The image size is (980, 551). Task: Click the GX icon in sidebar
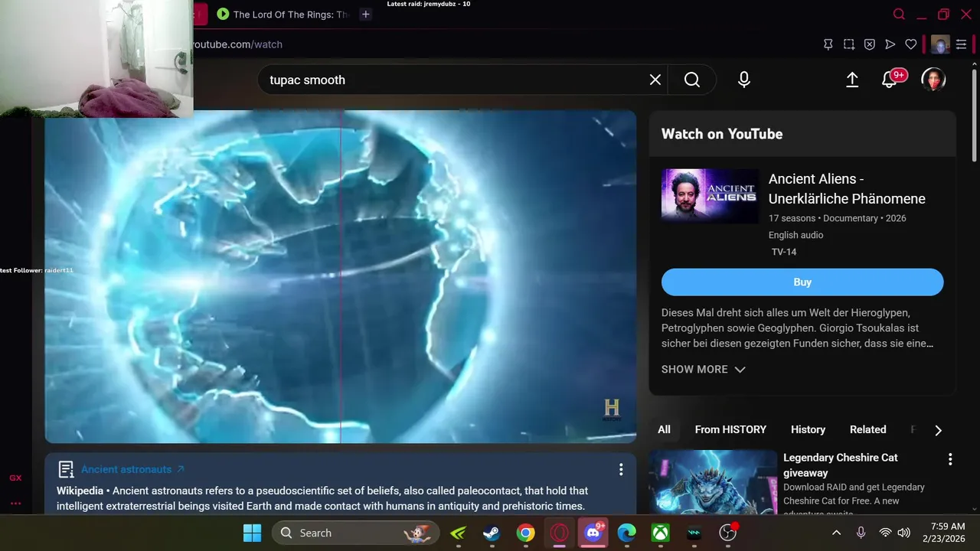[x=15, y=478]
